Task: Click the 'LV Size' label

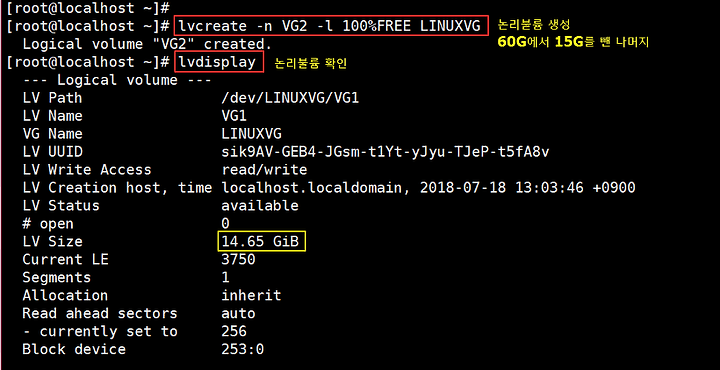Action: coord(52,241)
